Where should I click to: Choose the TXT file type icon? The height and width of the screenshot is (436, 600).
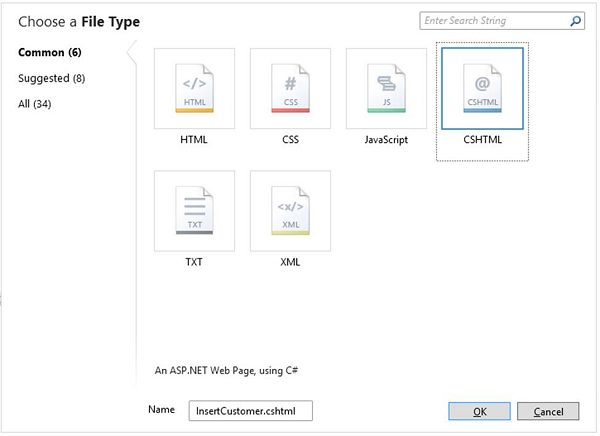pos(194,210)
